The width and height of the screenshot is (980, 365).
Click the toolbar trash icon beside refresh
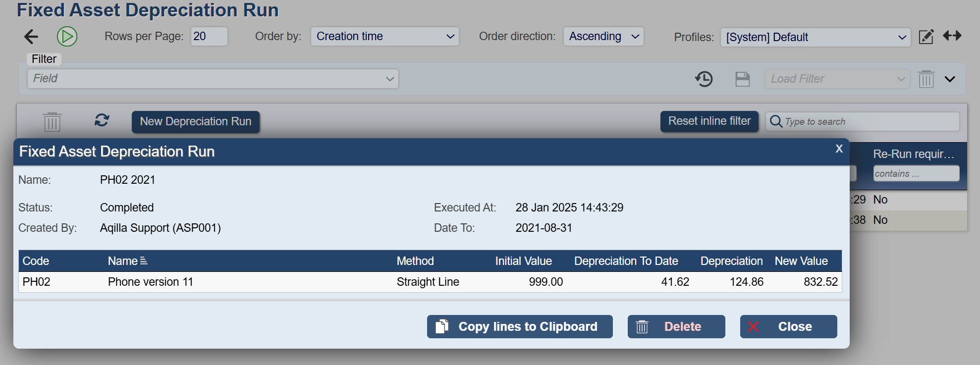52,122
